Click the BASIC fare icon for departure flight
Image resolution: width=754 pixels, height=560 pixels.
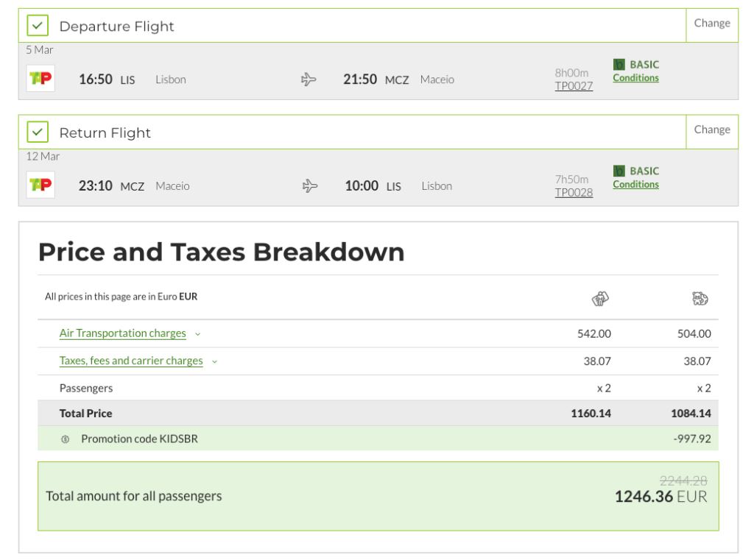click(619, 65)
